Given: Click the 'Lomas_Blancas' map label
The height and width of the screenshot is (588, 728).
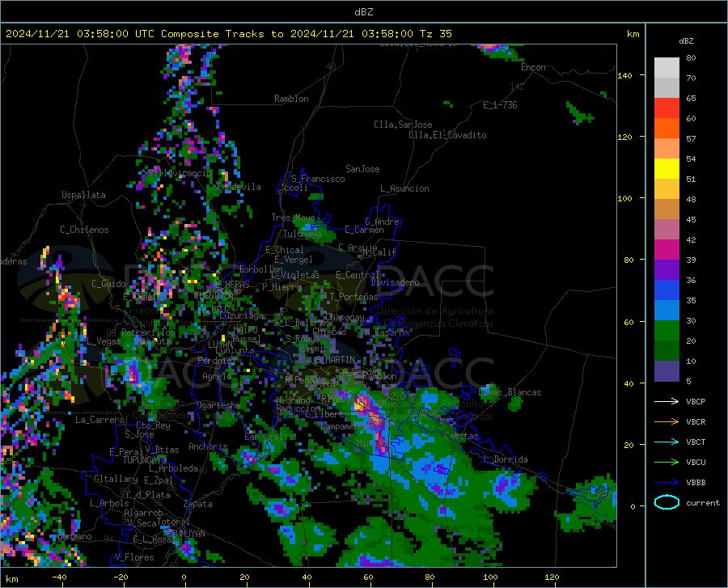Looking at the screenshot, I should pyautogui.click(x=510, y=392).
